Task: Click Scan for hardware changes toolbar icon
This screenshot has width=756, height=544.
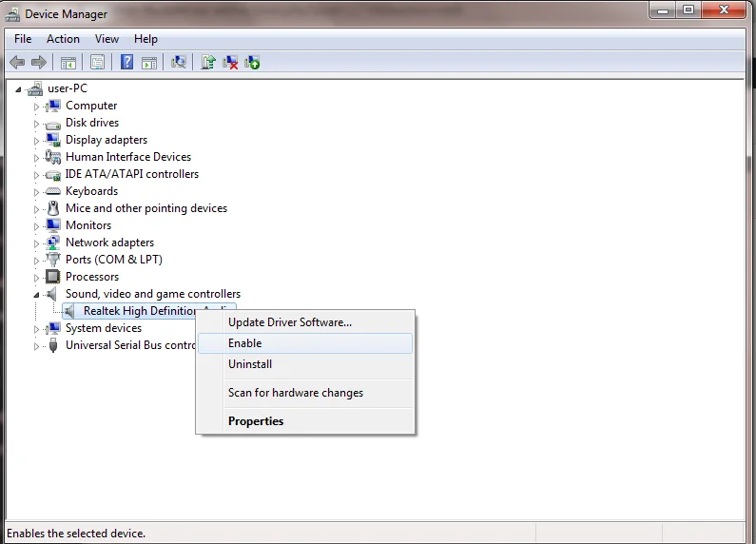Action: tap(179, 62)
